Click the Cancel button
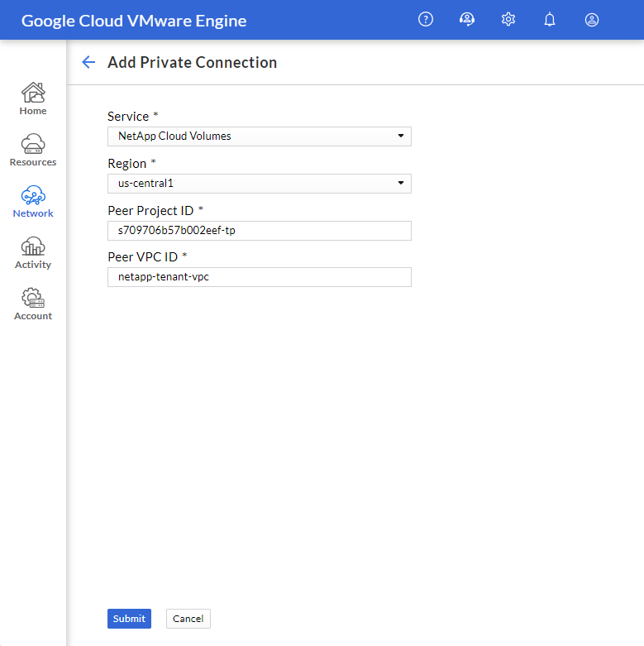 (188, 619)
